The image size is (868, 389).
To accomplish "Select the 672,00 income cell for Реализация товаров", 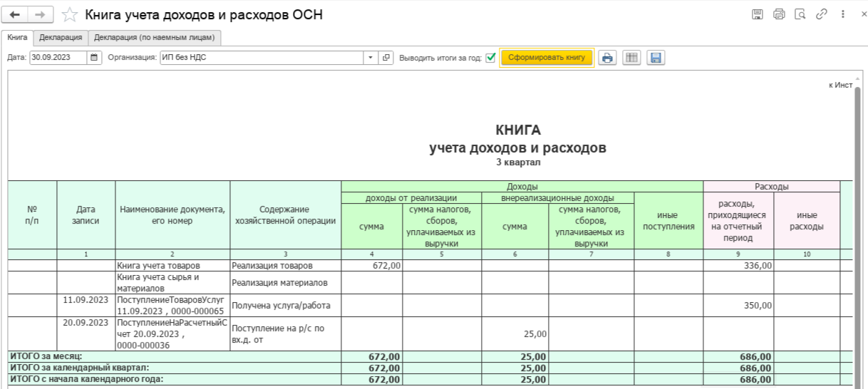I will (372, 266).
